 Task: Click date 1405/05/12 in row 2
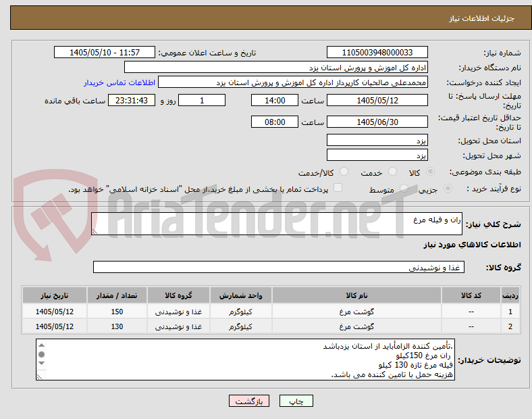coord(55,326)
